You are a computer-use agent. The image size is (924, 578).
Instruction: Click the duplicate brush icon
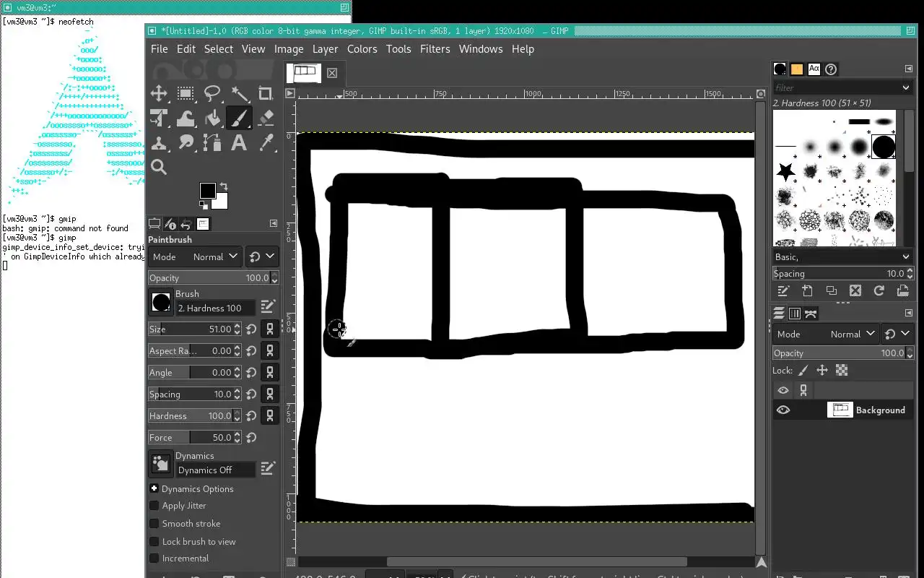point(832,290)
